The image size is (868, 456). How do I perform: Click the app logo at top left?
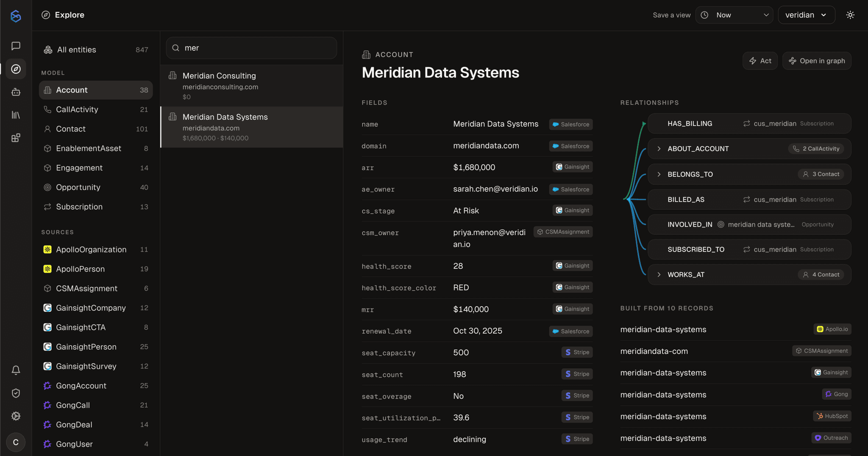(x=16, y=16)
